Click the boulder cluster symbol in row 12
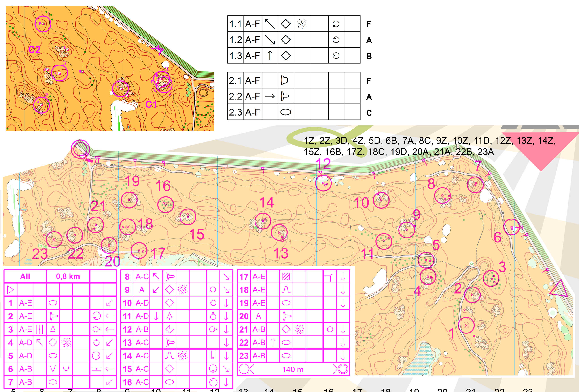579x392 pixels. coord(170,329)
